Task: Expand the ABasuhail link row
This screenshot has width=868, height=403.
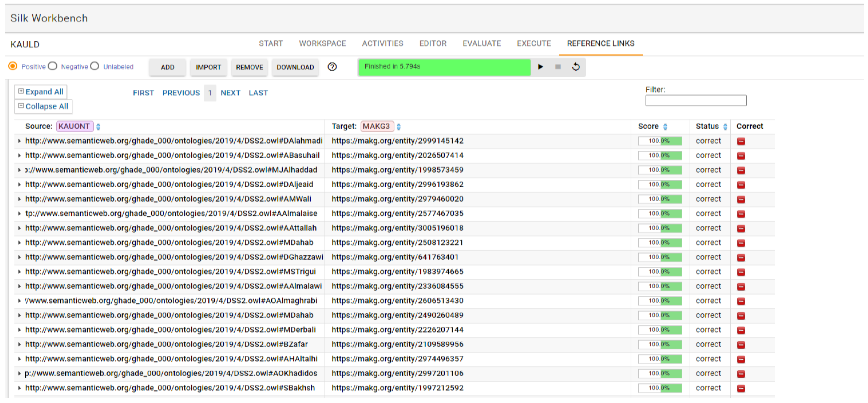Action: click(x=19, y=156)
